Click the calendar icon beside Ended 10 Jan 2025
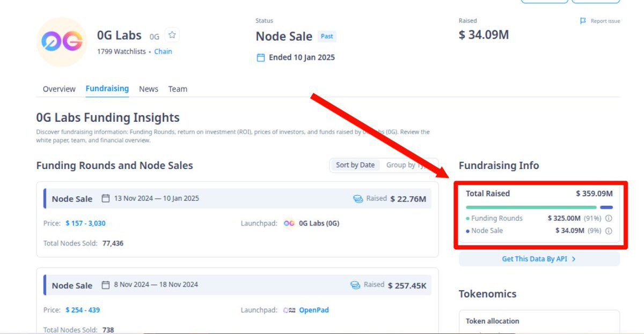Viewport: 644px width, 334px height. [261, 57]
